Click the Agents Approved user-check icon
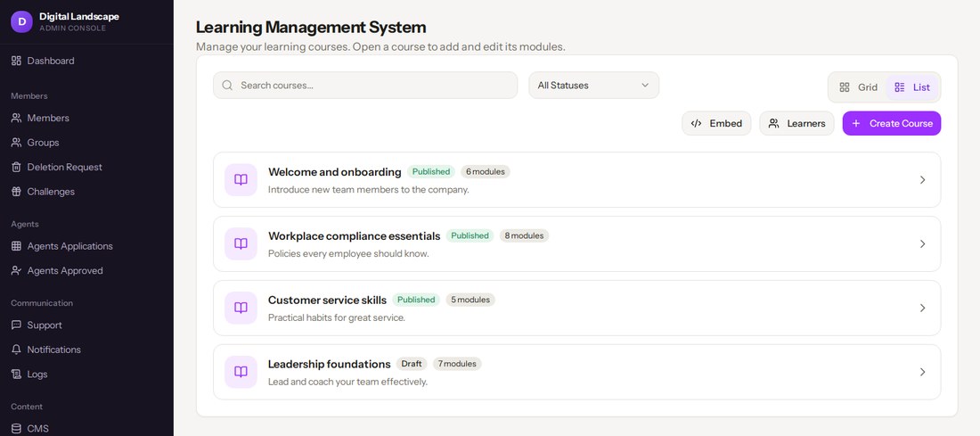This screenshot has width=980, height=436. [x=16, y=271]
